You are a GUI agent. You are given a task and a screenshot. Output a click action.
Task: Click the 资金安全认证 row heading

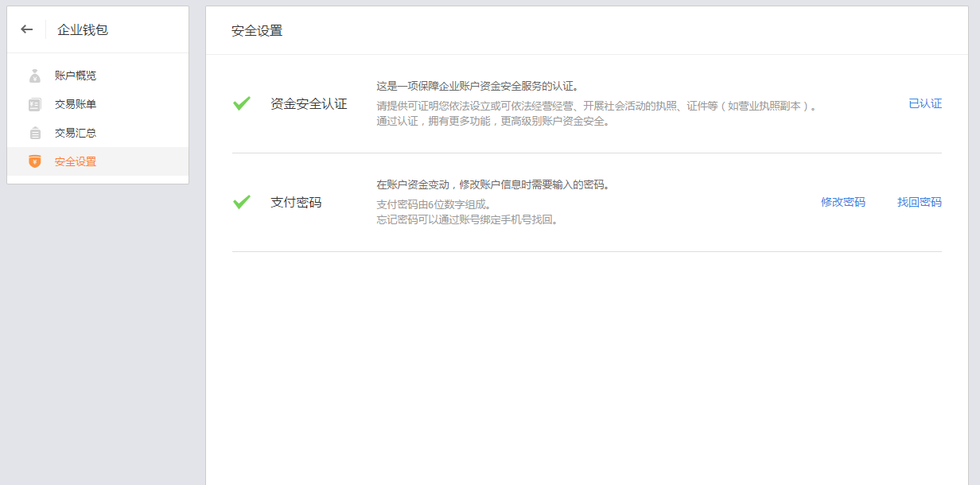[309, 103]
